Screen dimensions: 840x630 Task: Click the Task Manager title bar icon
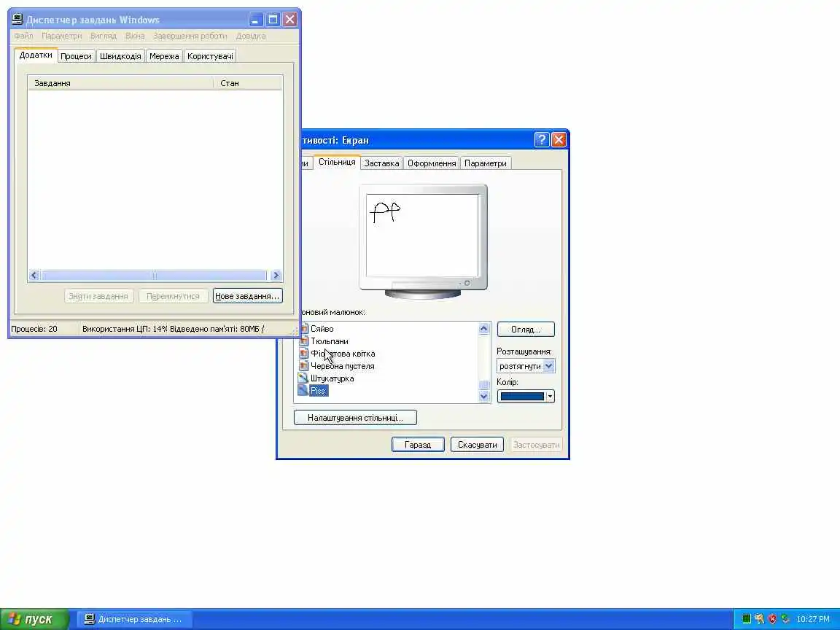pyautogui.click(x=17, y=19)
